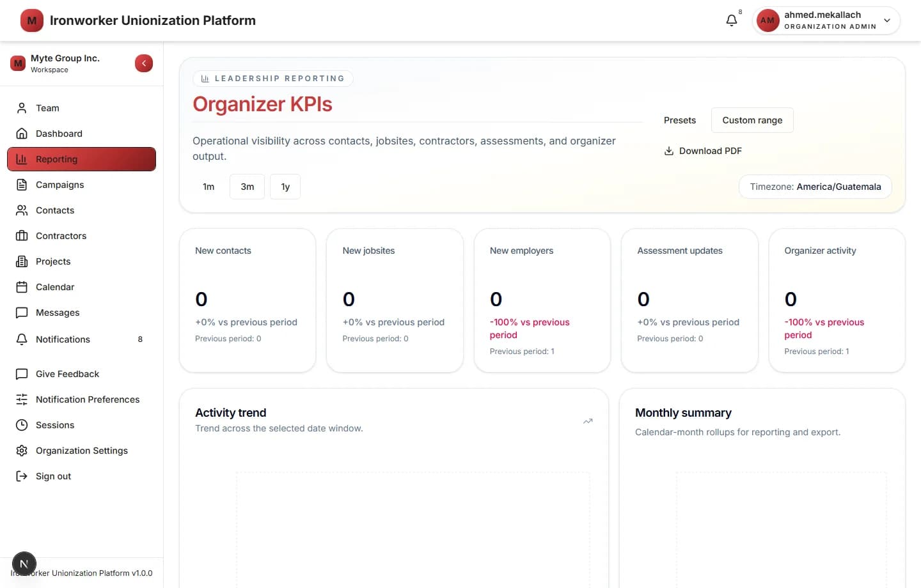Switch to the Presets tab

pyautogui.click(x=680, y=120)
